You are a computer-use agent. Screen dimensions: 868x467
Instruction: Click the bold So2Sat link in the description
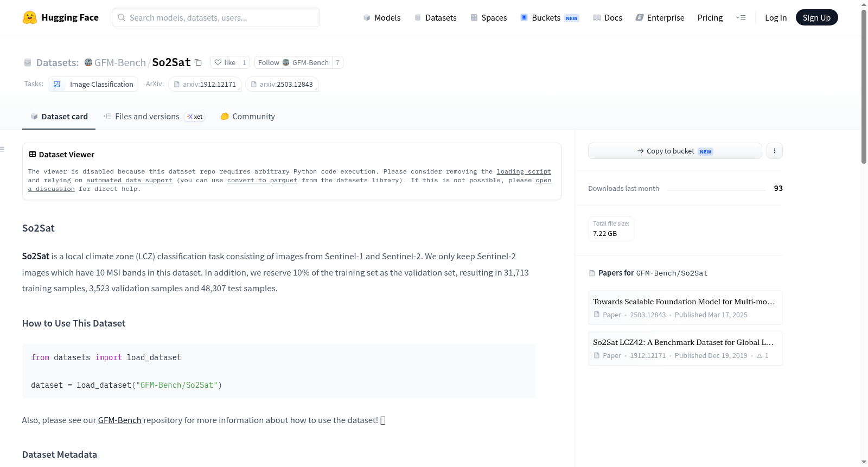(x=36, y=257)
